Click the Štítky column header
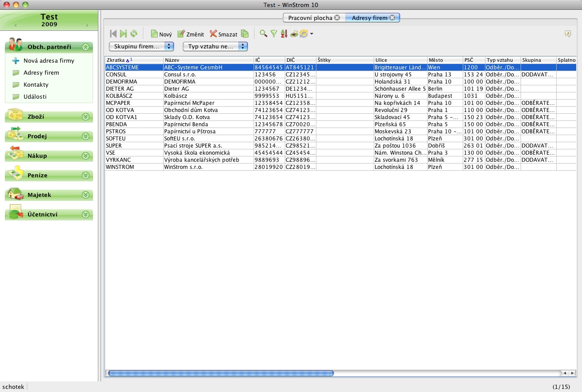This screenshot has width=582, height=392. (345, 60)
